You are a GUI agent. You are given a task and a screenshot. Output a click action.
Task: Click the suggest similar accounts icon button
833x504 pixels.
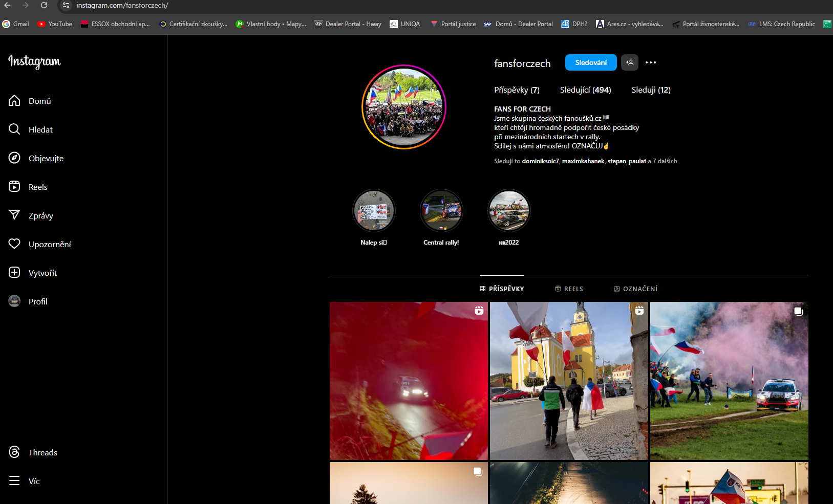point(630,62)
